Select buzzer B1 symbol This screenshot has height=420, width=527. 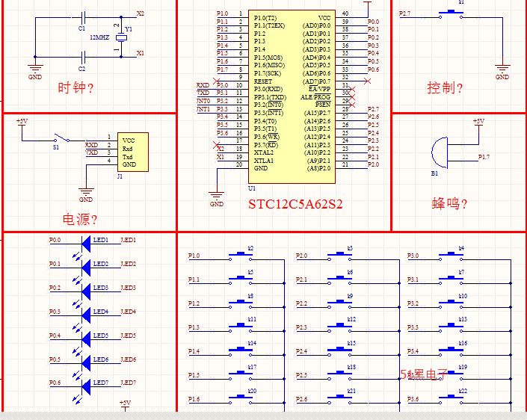click(440, 152)
